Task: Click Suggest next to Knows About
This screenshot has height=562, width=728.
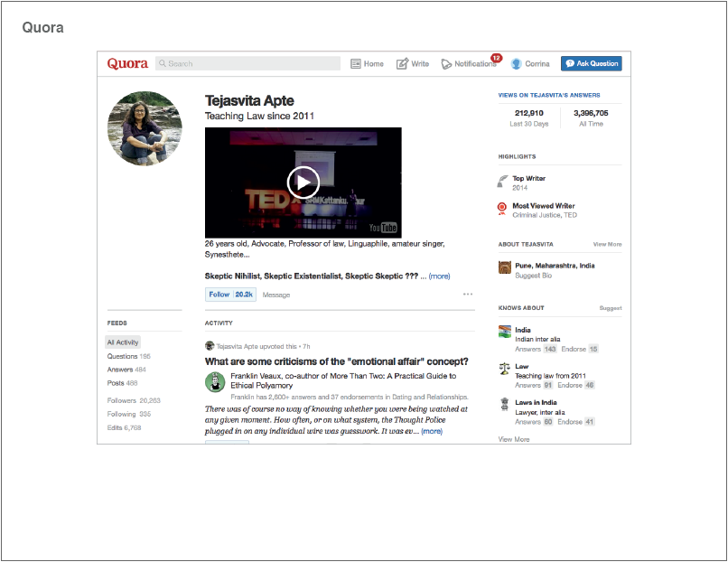Action: point(611,308)
